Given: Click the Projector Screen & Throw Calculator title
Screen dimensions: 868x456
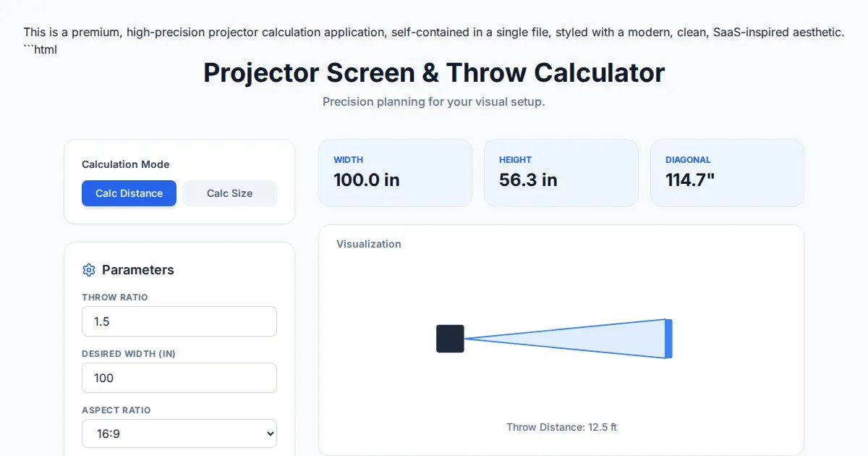Looking at the screenshot, I should tap(434, 73).
